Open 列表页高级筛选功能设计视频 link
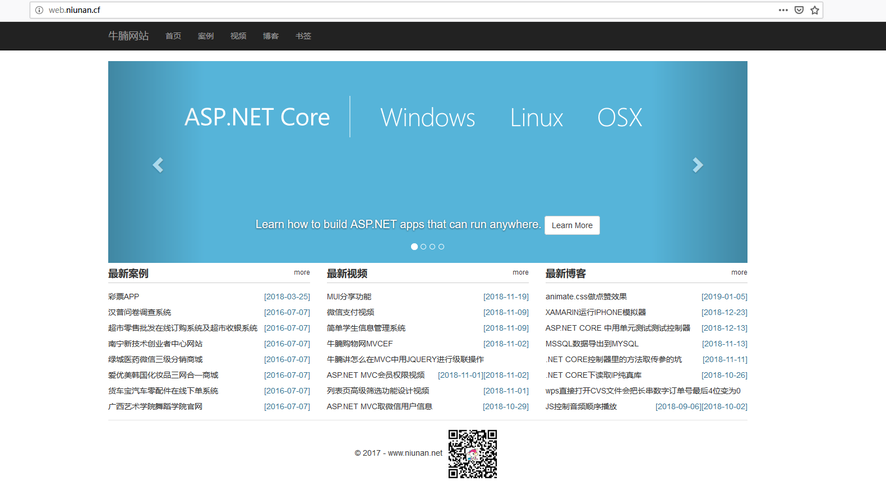Screen dimensions: 886x500 coord(378,391)
